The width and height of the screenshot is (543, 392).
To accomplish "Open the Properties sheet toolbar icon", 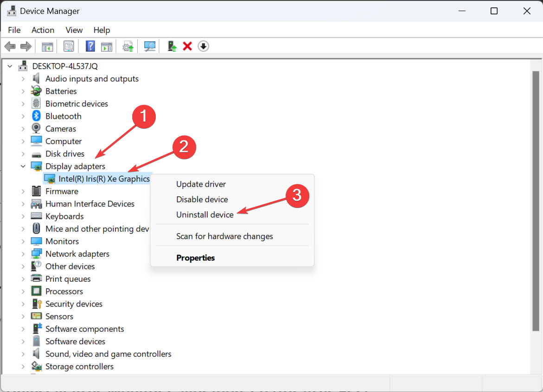I will (69, 46).
